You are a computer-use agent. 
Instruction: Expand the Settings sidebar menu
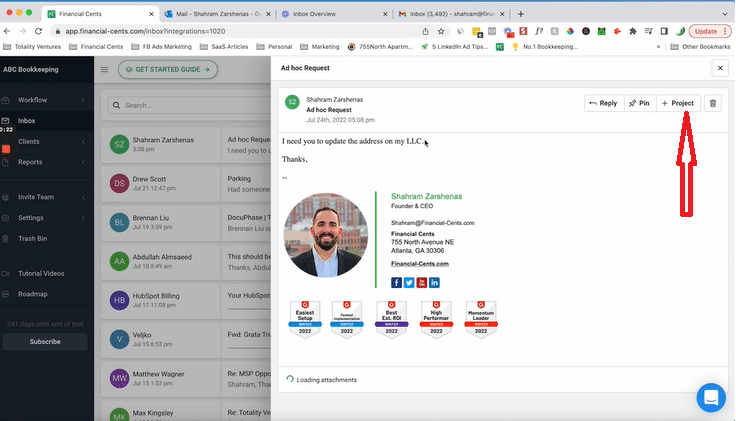[x=46, y=218]
